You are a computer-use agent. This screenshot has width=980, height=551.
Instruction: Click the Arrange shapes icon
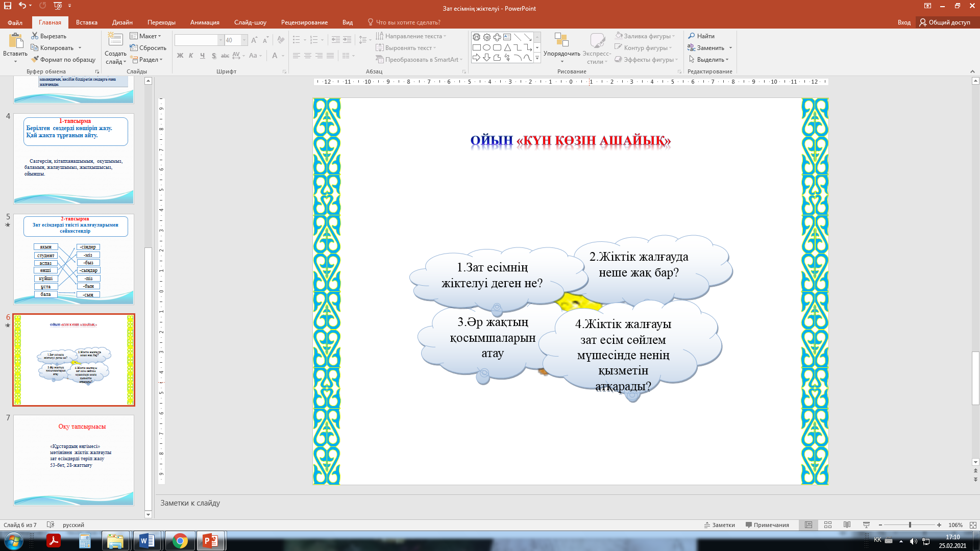click(561, 40)
